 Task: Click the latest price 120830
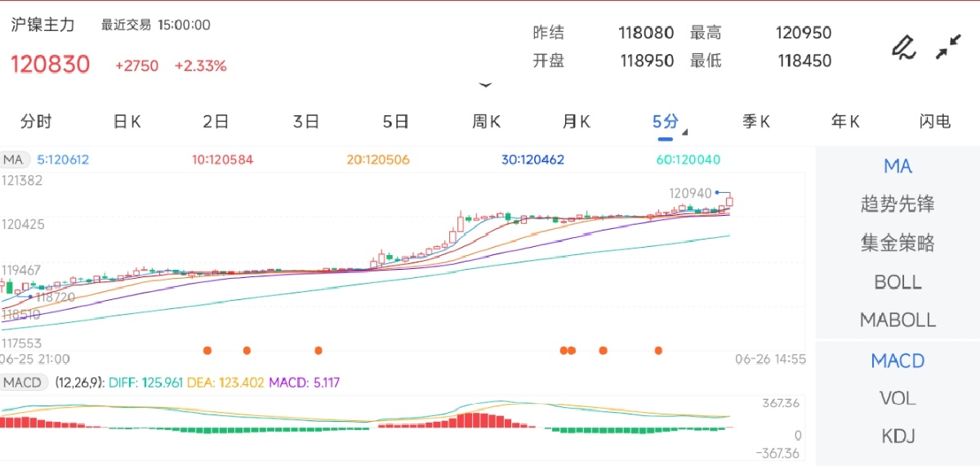[50, 65]
